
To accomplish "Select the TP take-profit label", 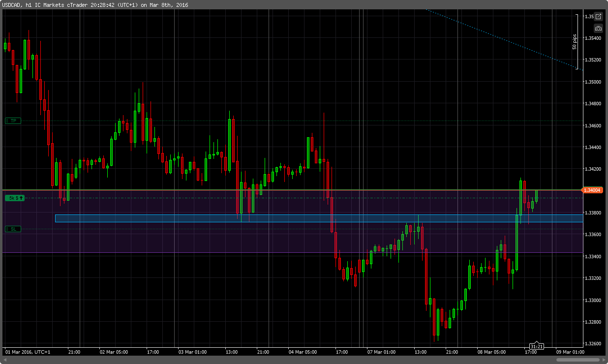I will (x=13, y=121).
